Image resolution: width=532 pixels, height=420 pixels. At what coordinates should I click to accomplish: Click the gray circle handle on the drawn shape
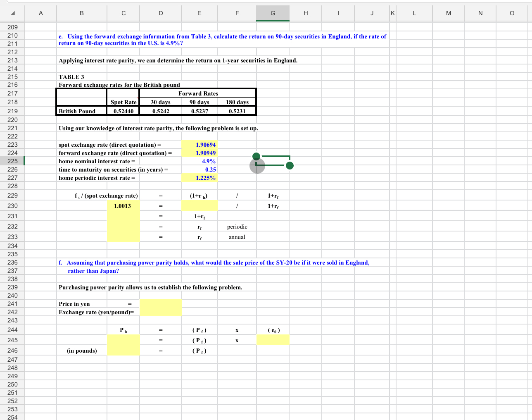(257, 166)
